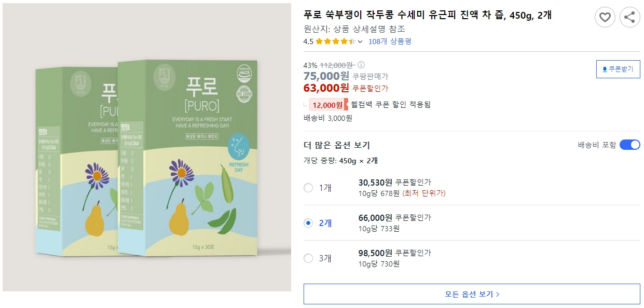Image resolution: width=644 pixels, height=308 pixels.
Task: Select the 1개 quantity option
Action: click(309, 189)
